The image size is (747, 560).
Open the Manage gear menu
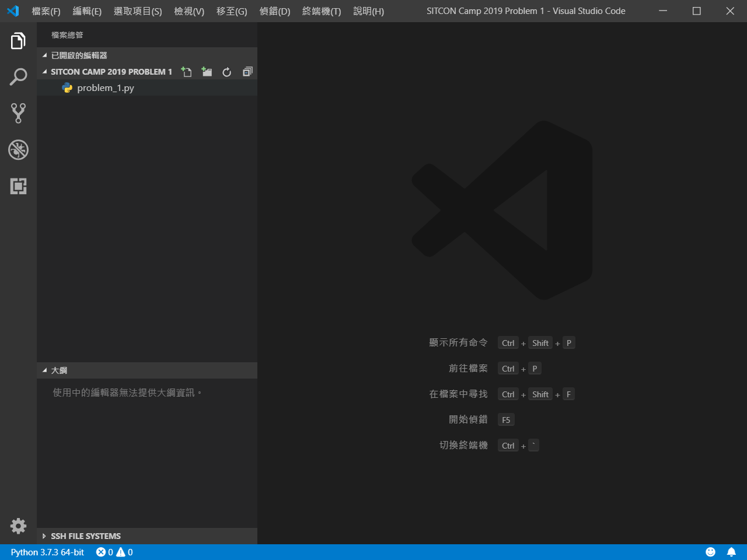point(18,526)
